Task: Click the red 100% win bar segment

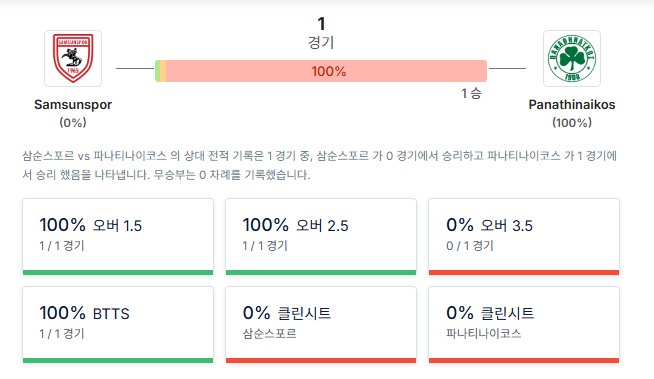Action: click(327, 71)
